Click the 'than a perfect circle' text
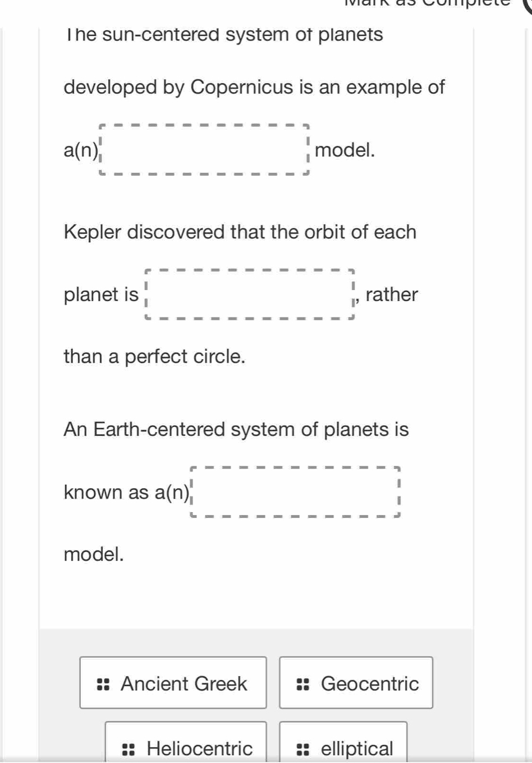 point(154,356)
